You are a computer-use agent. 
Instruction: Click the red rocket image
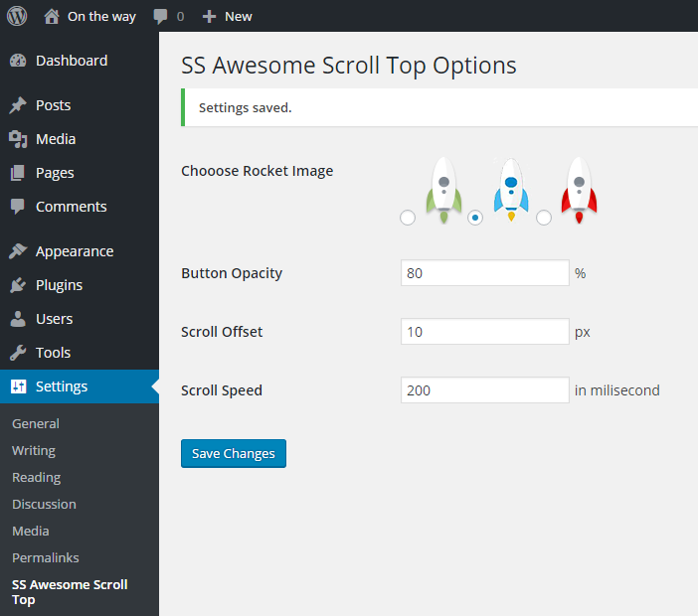tap(579, 190)
